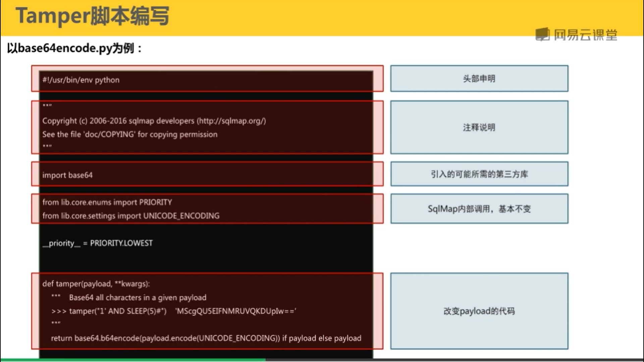Click the 网易云课堂 watermark text
This screenshot has width=644, height=362.
[x=585, y=35]
